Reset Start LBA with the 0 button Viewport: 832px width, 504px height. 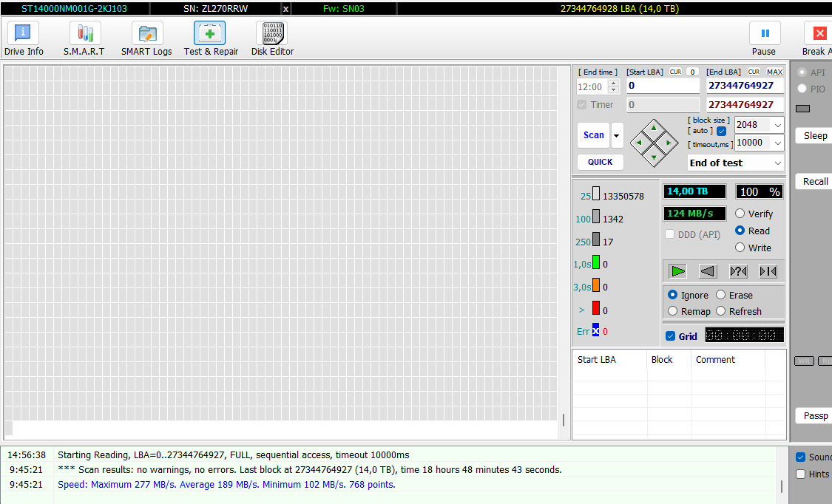coord(692,72)
